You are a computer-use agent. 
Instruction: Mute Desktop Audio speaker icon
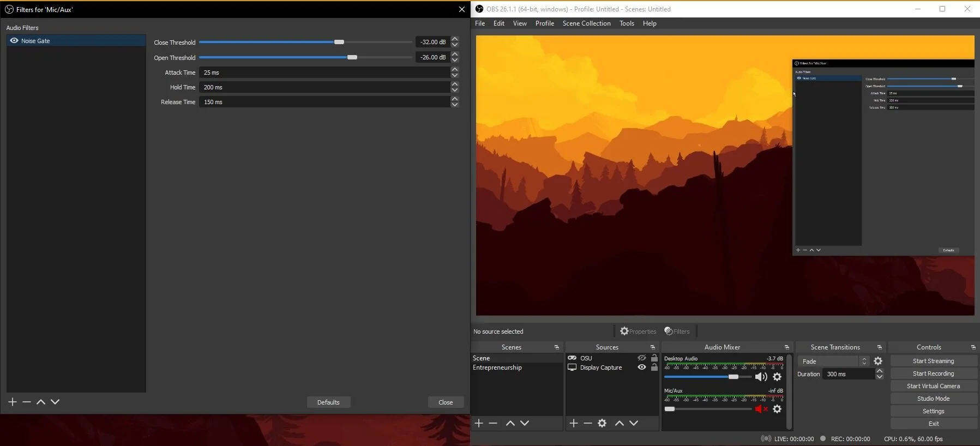761,377
